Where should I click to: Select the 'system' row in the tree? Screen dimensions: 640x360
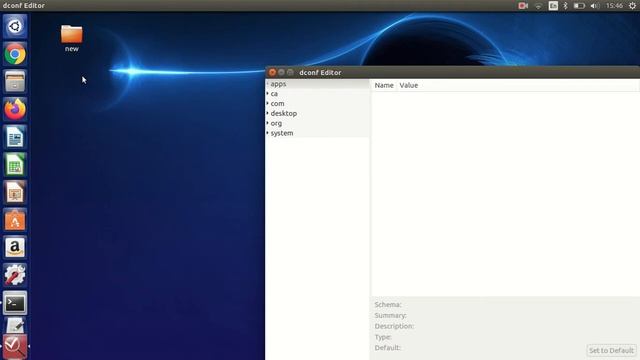coord(318,133)
